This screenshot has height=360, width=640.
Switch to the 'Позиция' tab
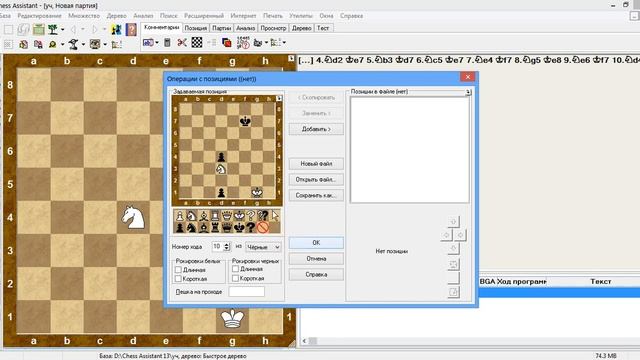[196, 28]
